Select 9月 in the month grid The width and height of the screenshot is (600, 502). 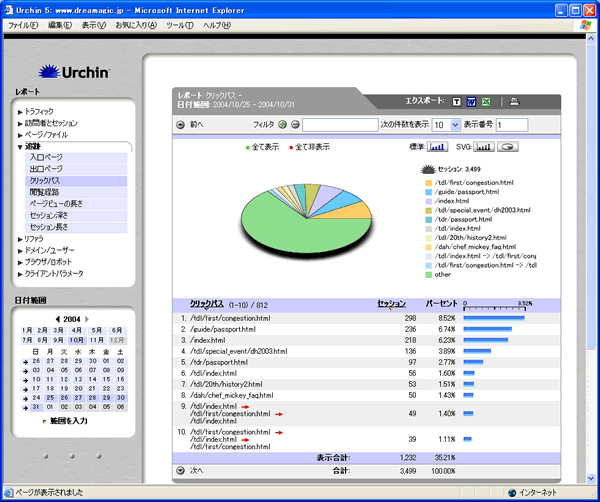tap(58, 340)
